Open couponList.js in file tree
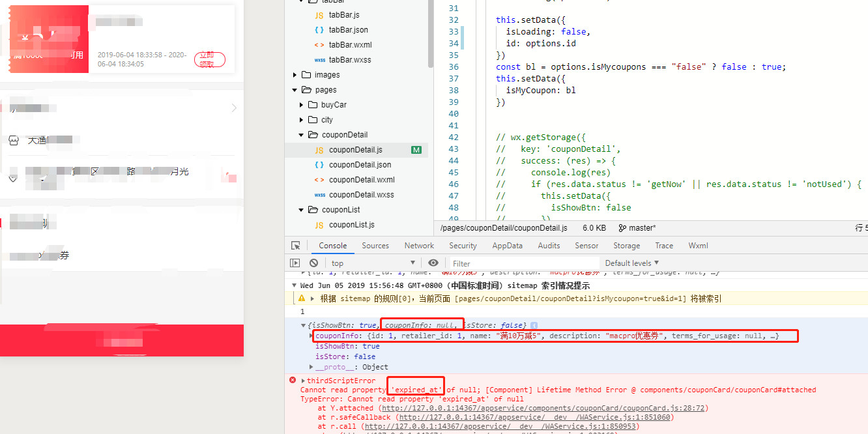This screenshot has height=434, width=868. (x=351, y=225)
